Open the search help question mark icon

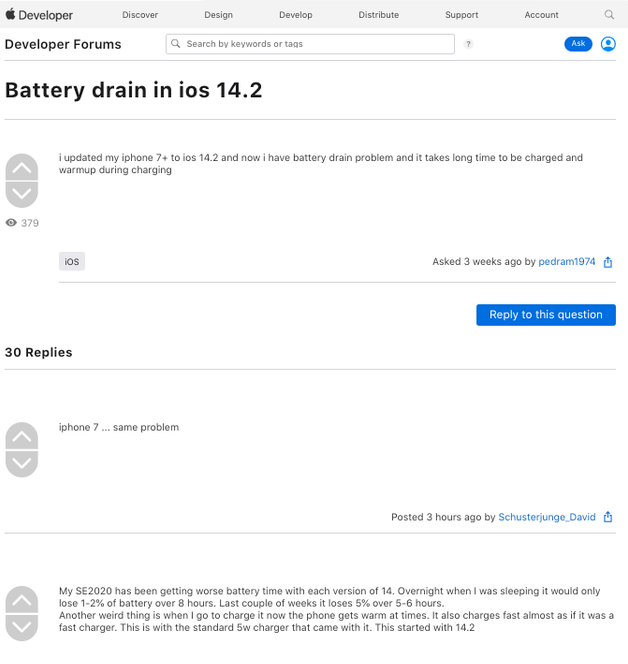[468, 44]
